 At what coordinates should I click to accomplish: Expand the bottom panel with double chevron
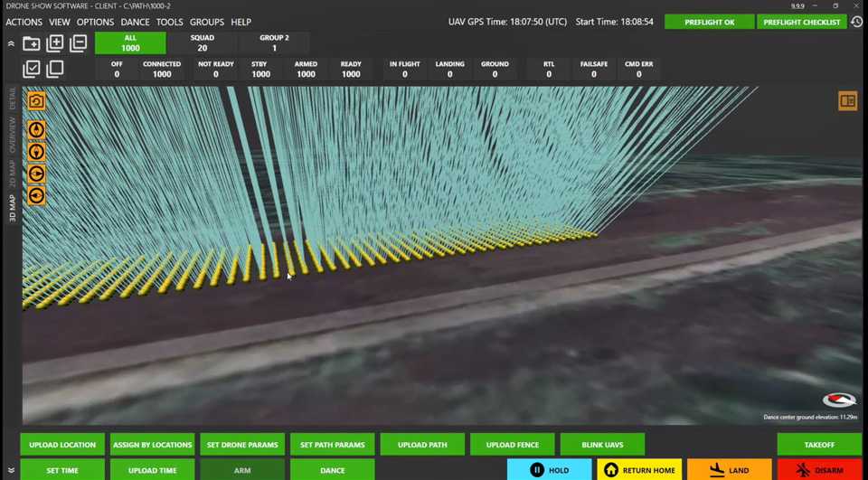(11, 470)
